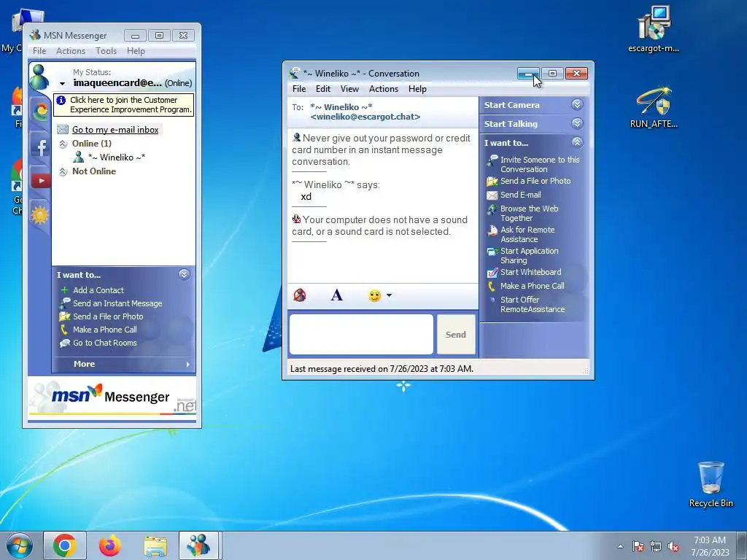Click MSN Messenger taskbar button

coord(198,545)
